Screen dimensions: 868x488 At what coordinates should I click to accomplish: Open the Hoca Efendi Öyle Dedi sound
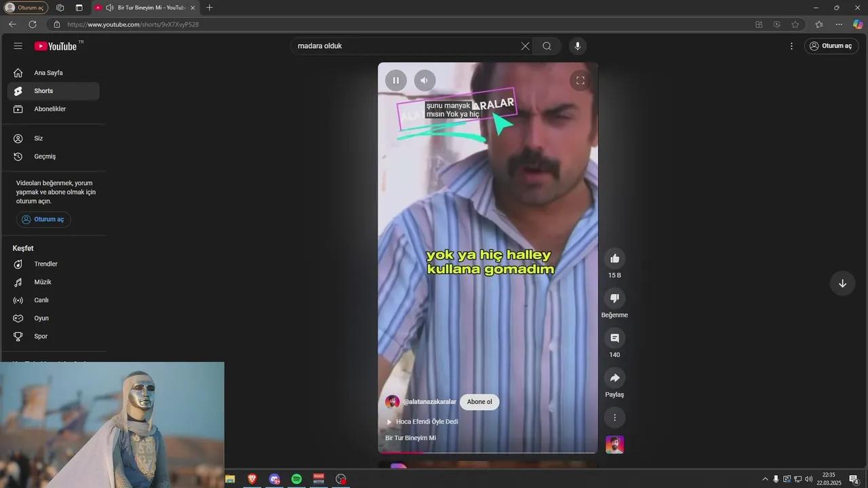tap(427, 422)
